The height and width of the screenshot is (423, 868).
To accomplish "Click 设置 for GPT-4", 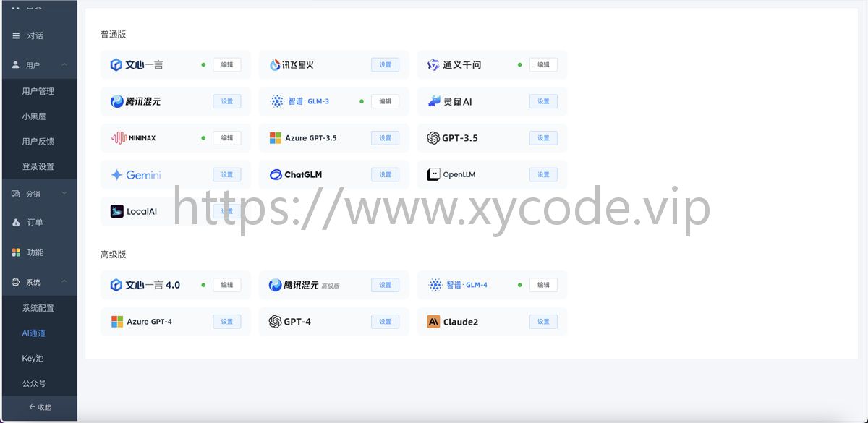I will [x=386, y=322].
